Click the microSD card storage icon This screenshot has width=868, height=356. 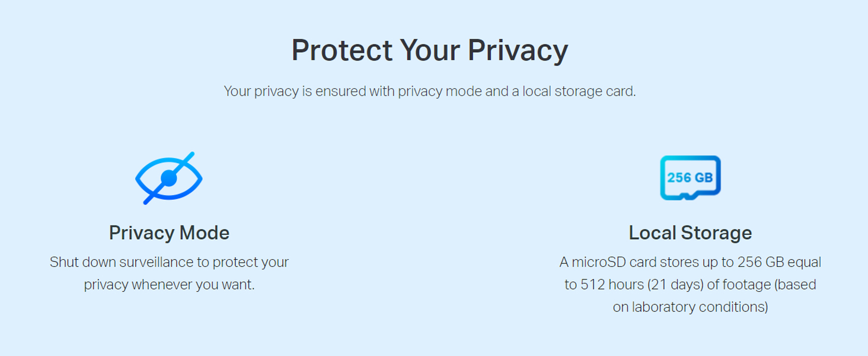[x=690, y=178]
